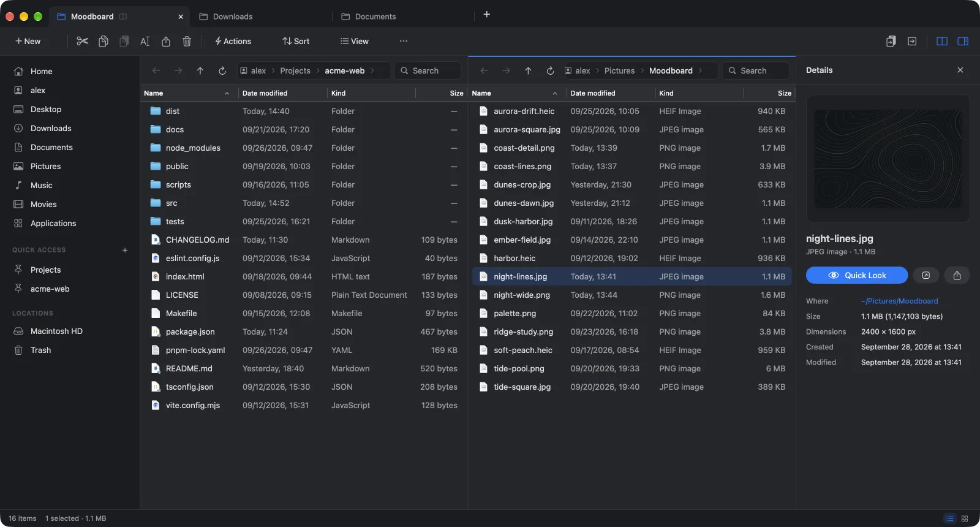Image resolution: width=980 pixels, height=527 pixels.
Task: Open the more options ellipsis in toolbar
Action: pyautogui.click(x=403, y=41)
